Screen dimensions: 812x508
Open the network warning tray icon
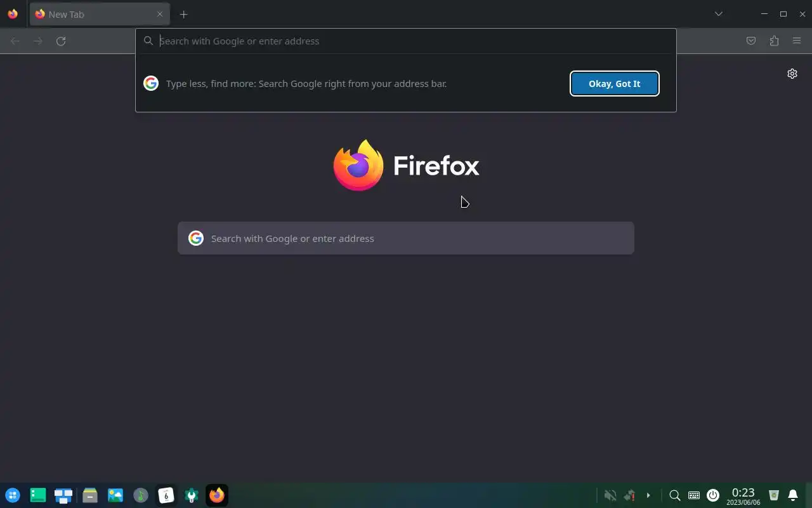[629, 495]
